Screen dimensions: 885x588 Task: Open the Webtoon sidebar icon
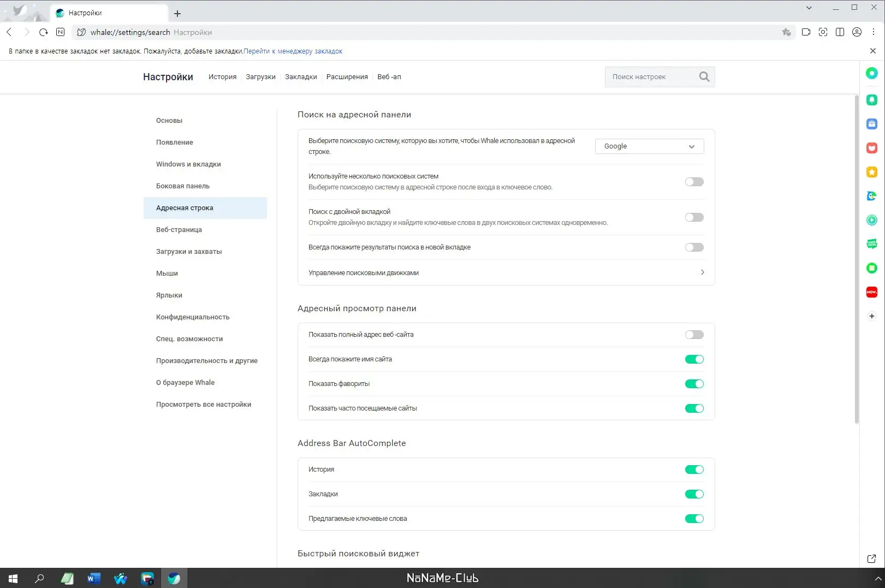(x=872, y=243)
